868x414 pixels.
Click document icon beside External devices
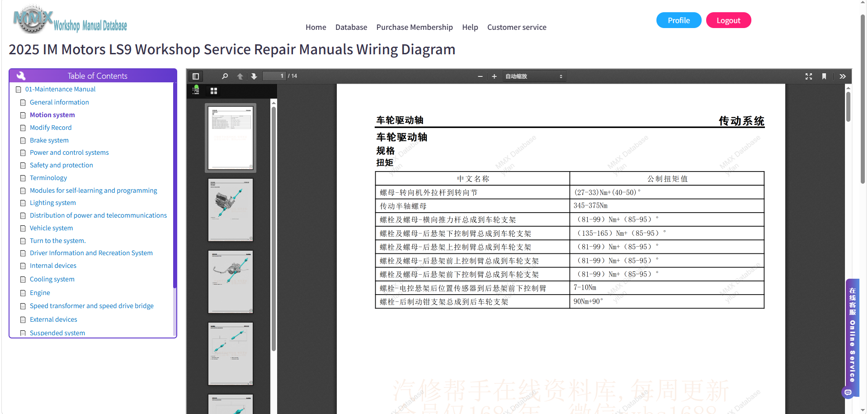pos(23,320)
